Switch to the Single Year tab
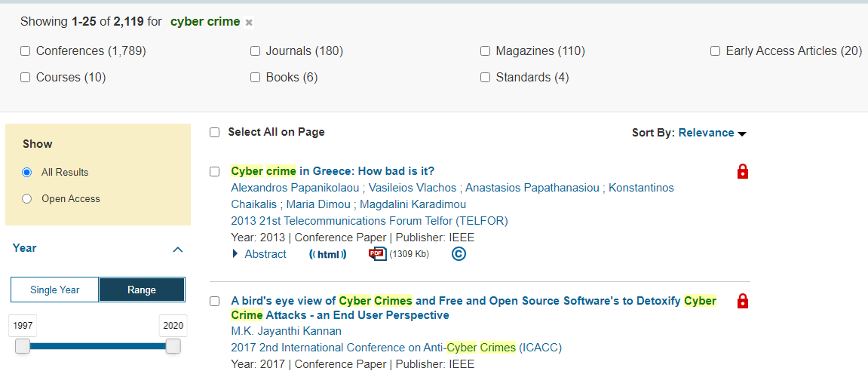Screen dimensions: 868x374 coord(55,290)
